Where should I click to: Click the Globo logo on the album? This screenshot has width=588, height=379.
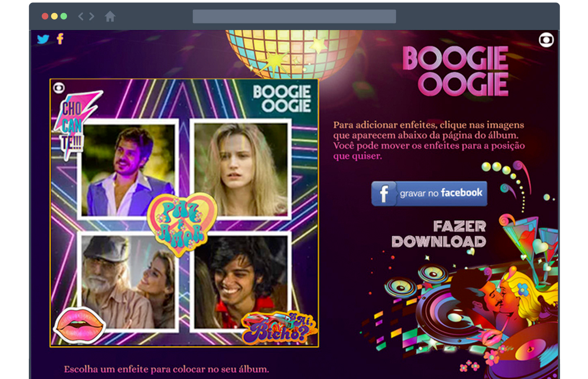coord(59,88)
